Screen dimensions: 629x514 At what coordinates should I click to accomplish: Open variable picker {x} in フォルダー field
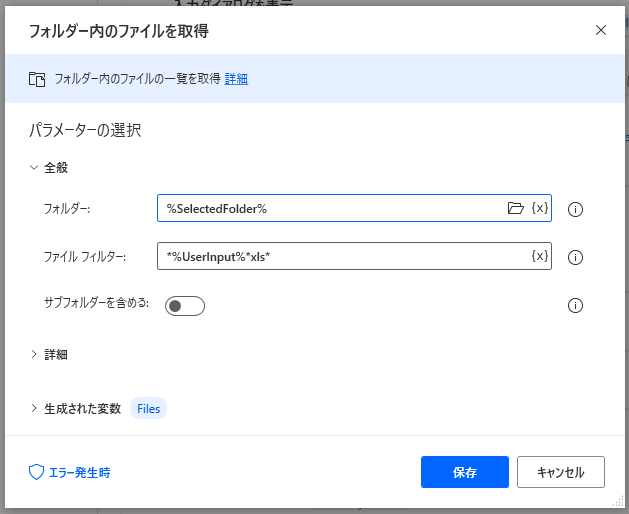539,208
